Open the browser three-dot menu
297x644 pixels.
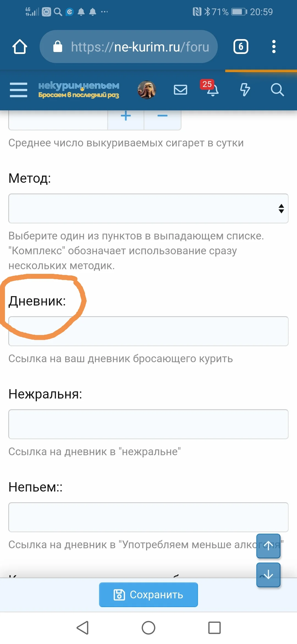point(274,46)
